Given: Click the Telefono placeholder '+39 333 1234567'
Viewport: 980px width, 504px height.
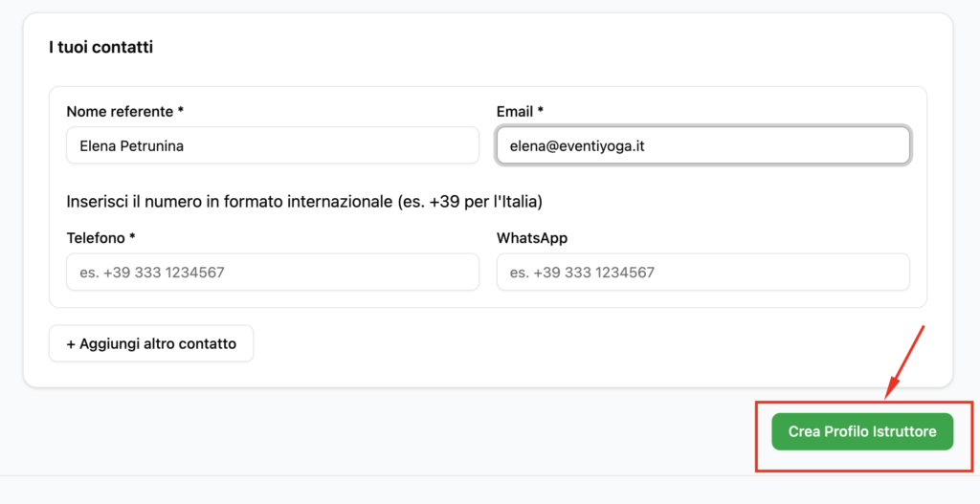Looking at the screenshot, I should tap(152, 273).
